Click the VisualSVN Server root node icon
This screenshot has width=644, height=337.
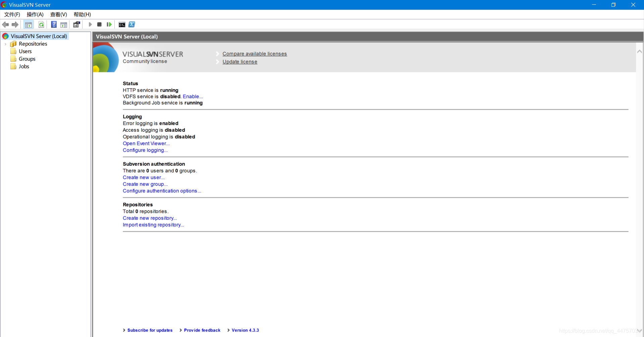(x=5, y=36)
